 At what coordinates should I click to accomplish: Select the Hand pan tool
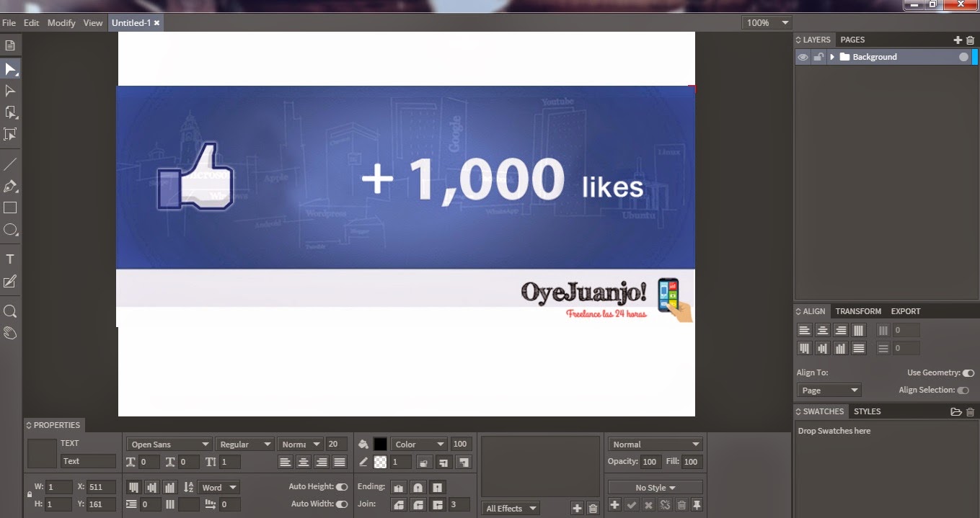pyautogui.click(x=10, y=333)
